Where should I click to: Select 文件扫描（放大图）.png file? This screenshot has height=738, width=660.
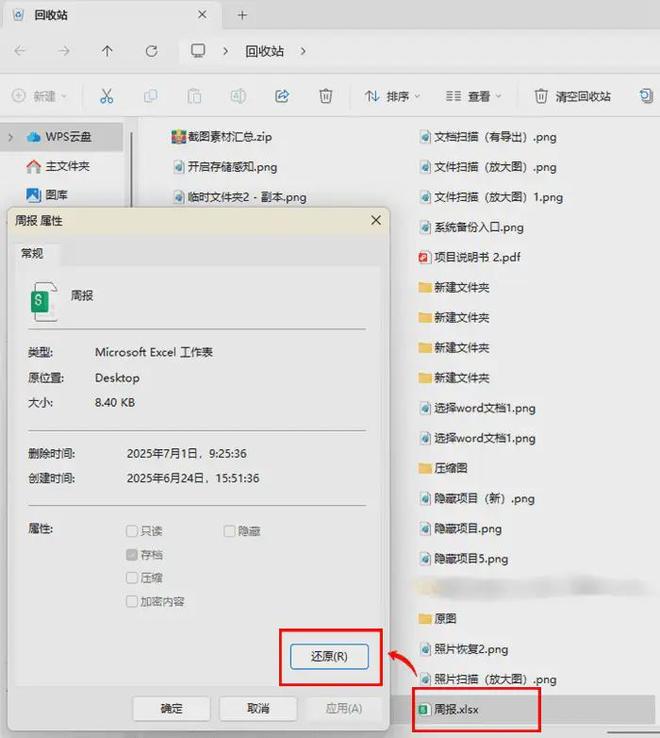coord(488,167)
